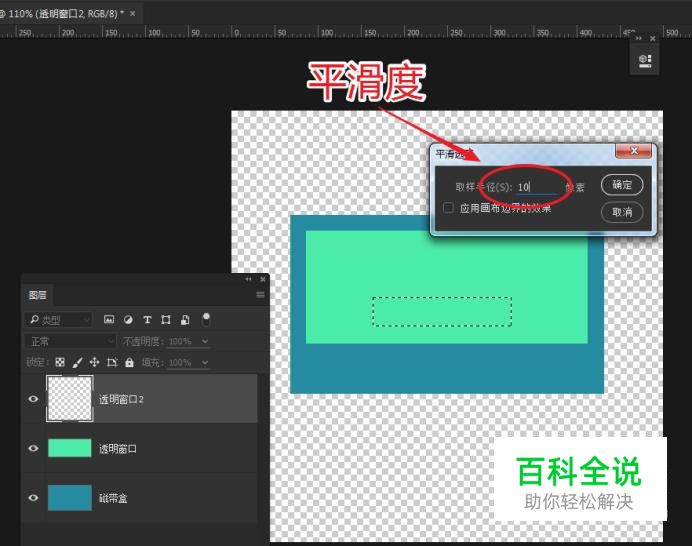Hide the 透明窗口2 layer

point(34,399)
